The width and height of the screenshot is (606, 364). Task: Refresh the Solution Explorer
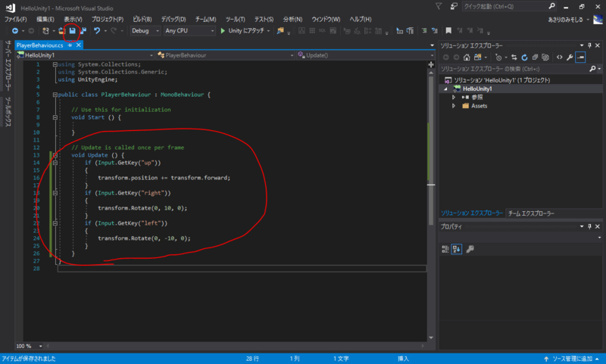524,58
